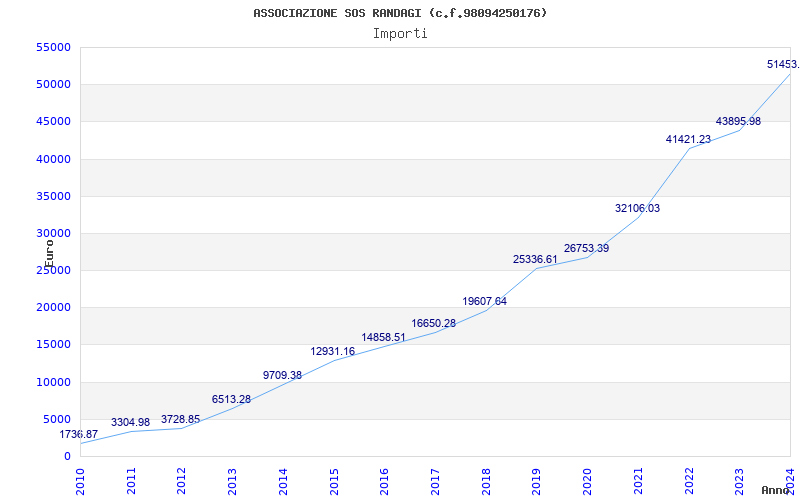Image resolution: width=800 pixels, height=500 pixels.
Task: Click the 2023 x-axis year label
Action: 739,482
